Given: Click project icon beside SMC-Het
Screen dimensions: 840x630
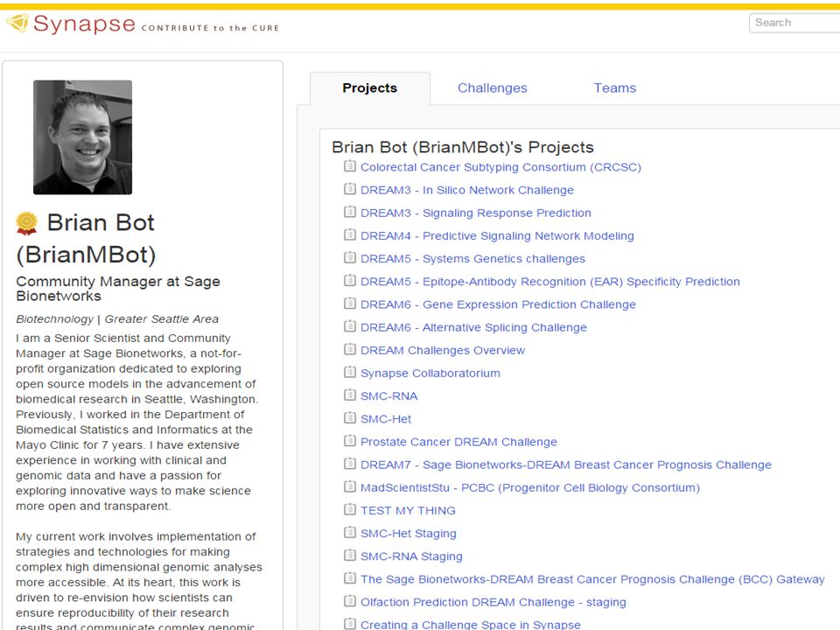Looking at the screenshot, I should (349, 418).
